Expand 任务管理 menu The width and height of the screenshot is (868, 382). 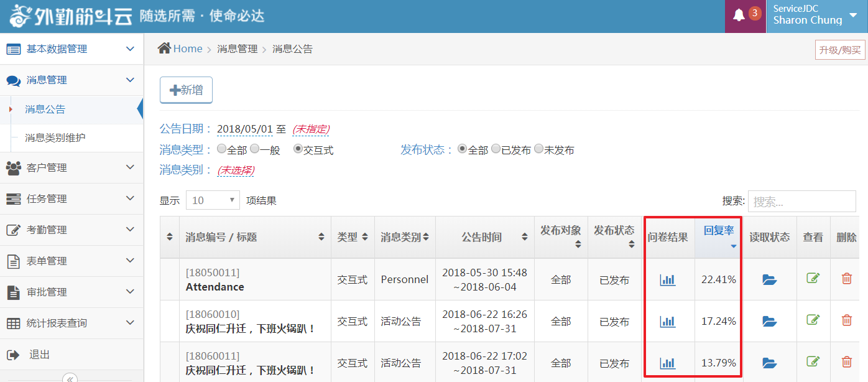tap(72, 198)
